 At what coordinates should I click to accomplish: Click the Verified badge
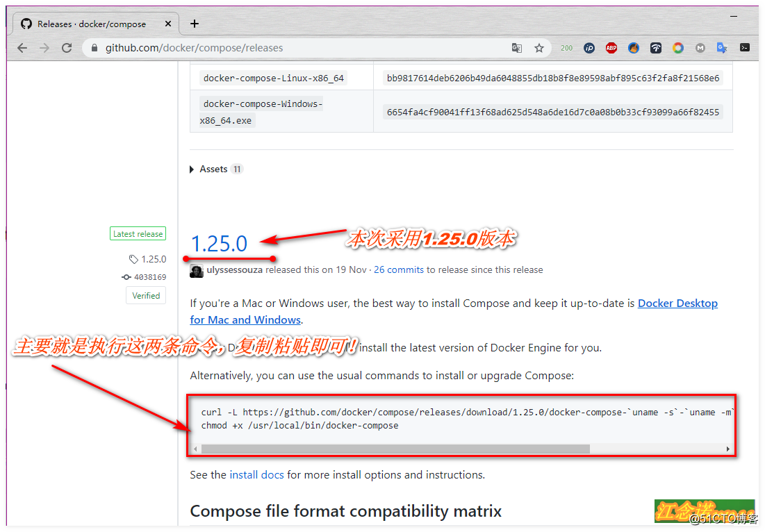pyautogui.click(x=146, y=295)
